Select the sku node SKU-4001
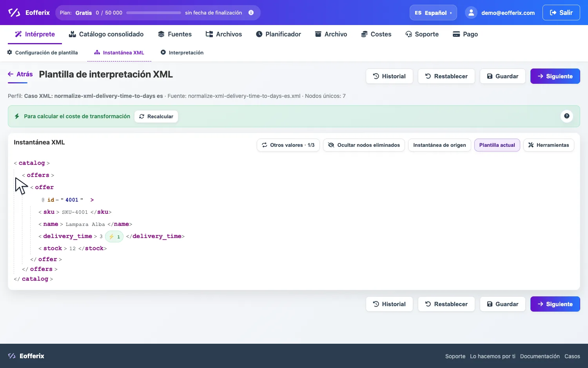The height and width of the screenshot is (368, 588). tap(75, 212)
